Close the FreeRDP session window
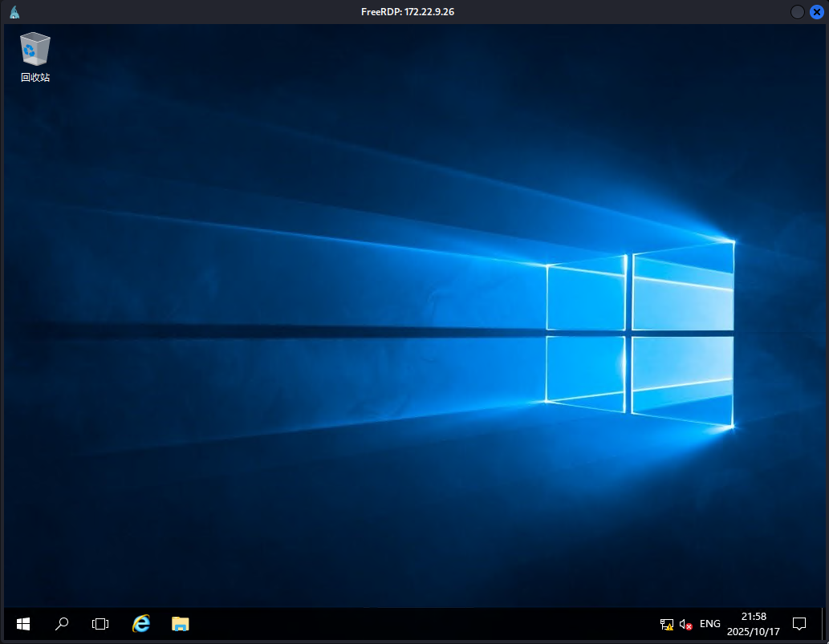Viewport: 829px width, 644px height. click(816, 12)
